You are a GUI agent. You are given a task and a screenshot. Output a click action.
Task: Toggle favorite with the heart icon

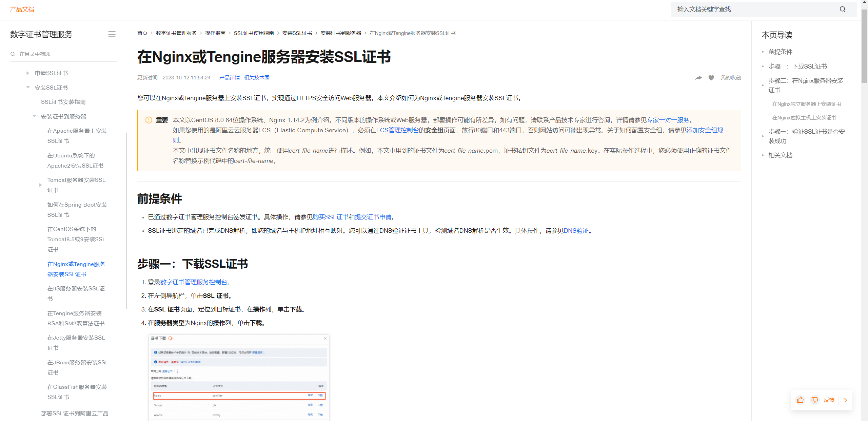pos(711,77)
